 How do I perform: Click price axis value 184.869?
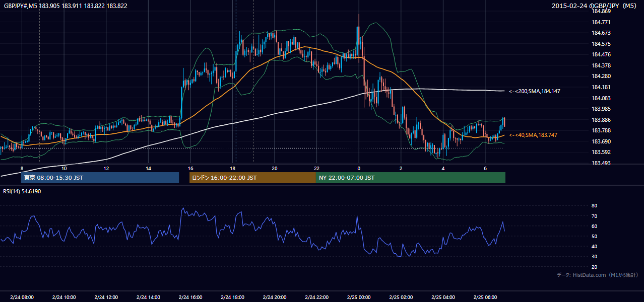coord(601,11)
